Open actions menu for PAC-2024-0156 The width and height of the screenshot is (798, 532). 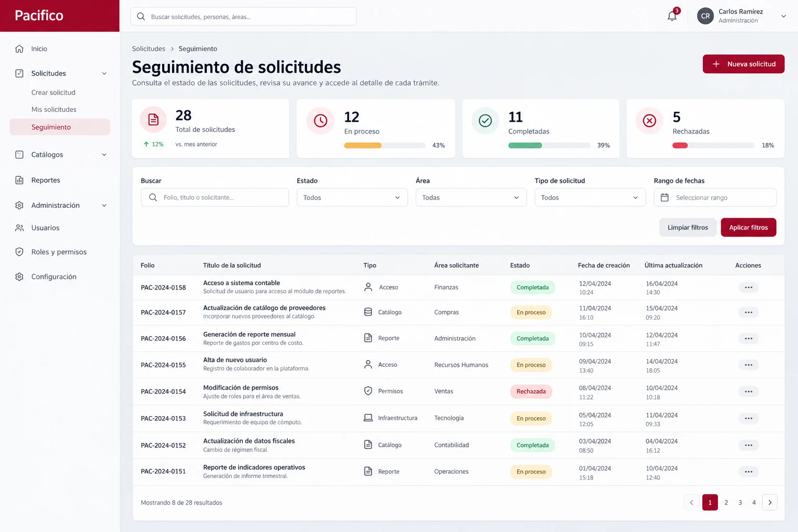coord(748,338)
